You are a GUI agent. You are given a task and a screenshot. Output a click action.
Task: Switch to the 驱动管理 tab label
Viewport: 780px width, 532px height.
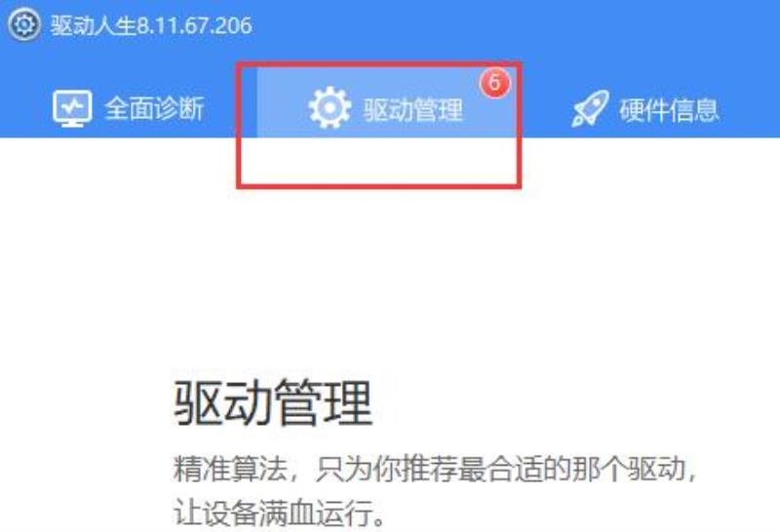[x=412, y=109]
